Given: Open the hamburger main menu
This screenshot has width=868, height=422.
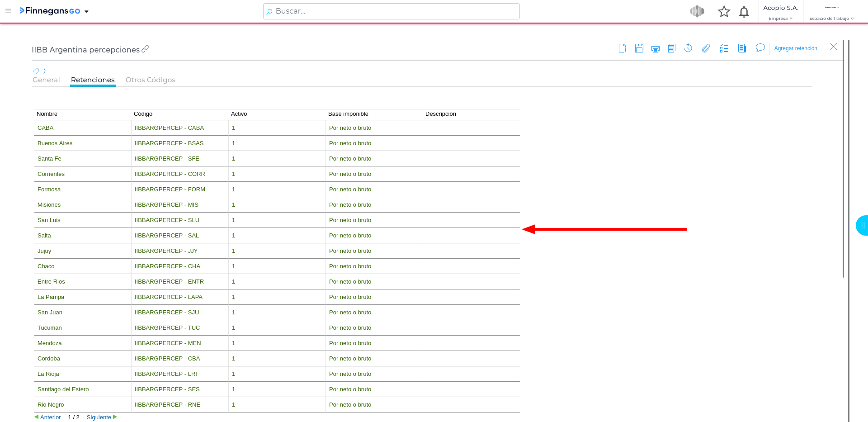Looking at the screenshot, I should tap(8, 11).
